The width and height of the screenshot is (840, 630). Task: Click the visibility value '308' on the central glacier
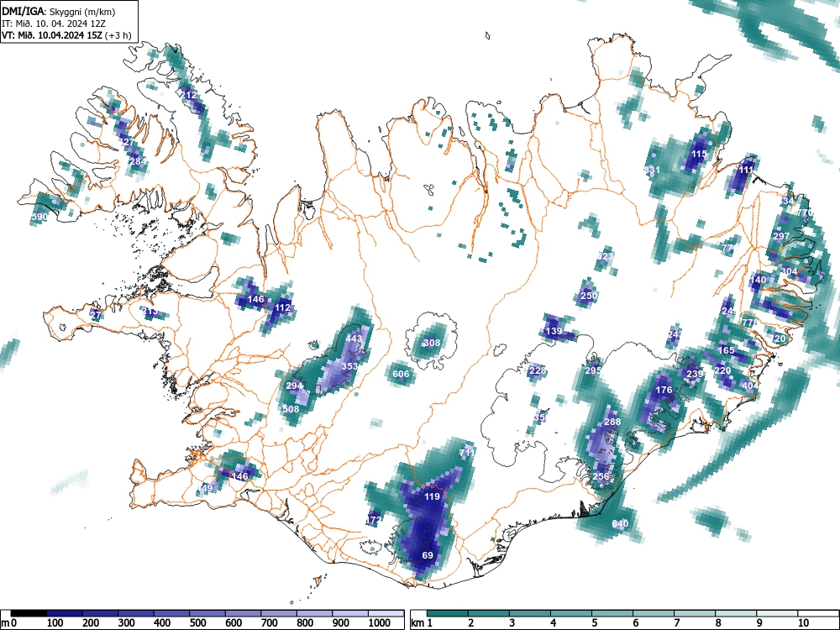pyautogui.click(x=432, y=343)
